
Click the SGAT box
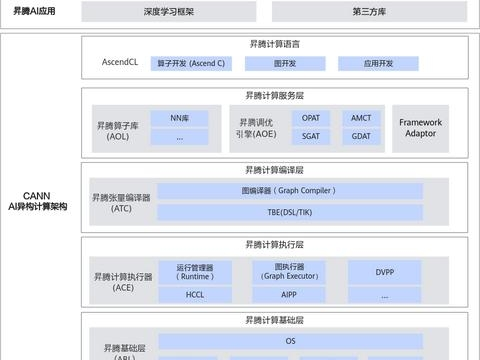tap(311, 137)
